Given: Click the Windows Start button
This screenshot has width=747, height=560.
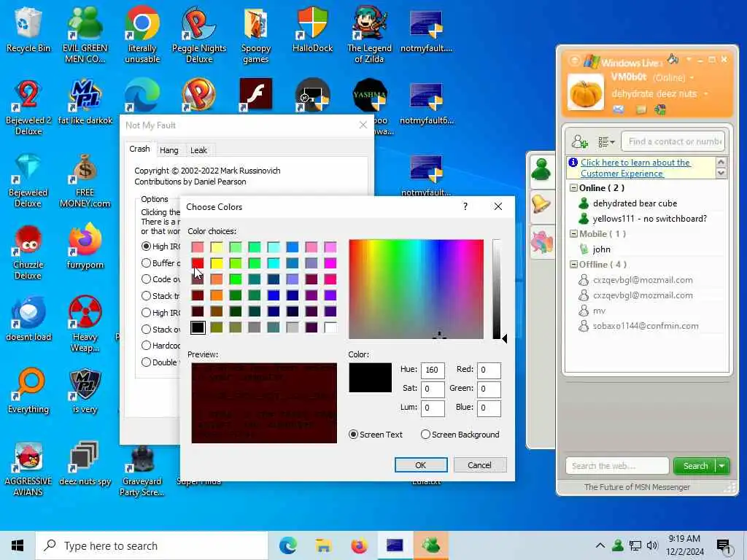Looking at the screenshot, I should click(x=18, y=545).
